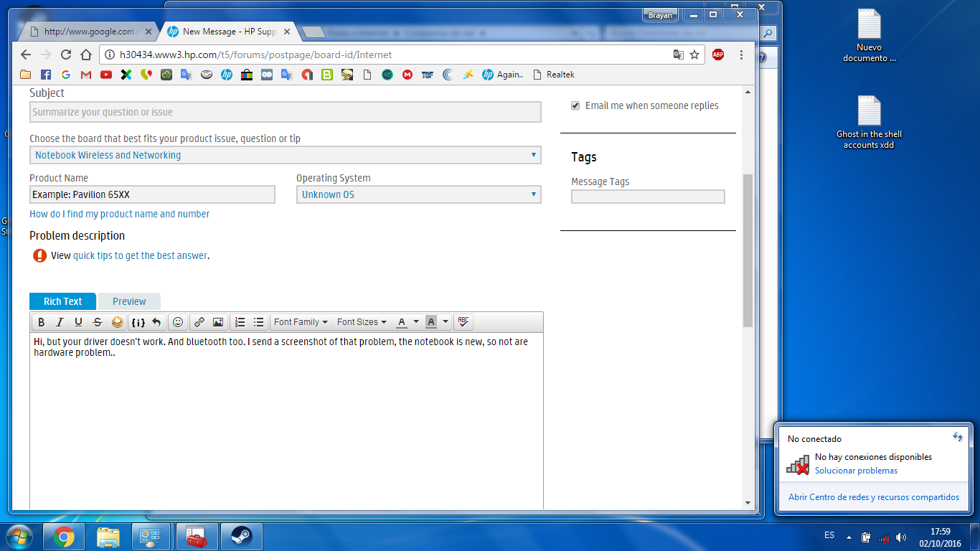
Task: Click the Brayan profile button in Chrome
Action: point(660,15)
